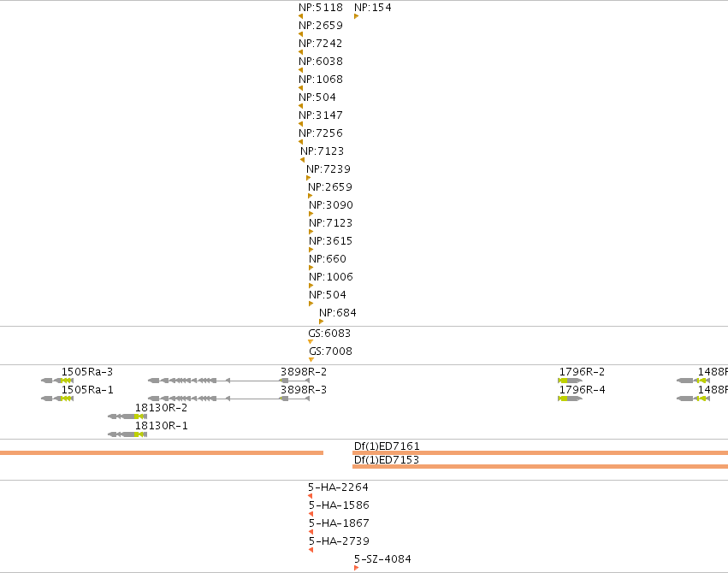This screenshot has height=573, width=728.
Task: Click the NP:2659 label directly under NP:7239
Action: (x=330, y=187)
